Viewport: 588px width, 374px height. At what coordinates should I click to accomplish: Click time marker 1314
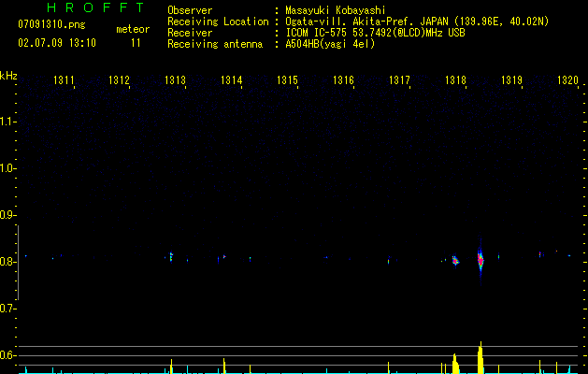(x=232, y=79)
